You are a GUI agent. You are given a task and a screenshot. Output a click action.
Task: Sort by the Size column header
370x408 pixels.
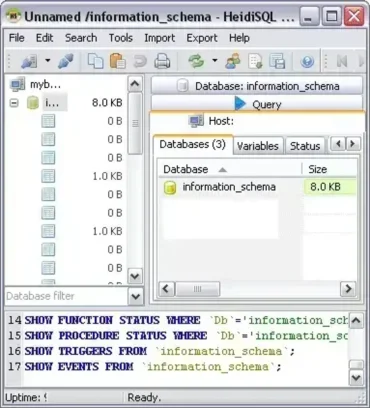pyautogui.click(x=329, y=169)
